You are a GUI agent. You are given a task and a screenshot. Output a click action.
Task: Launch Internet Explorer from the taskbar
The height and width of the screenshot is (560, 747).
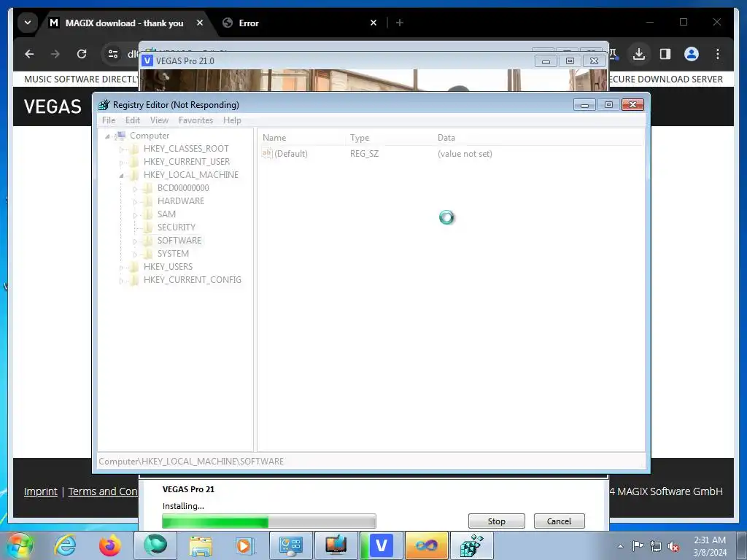65,545
